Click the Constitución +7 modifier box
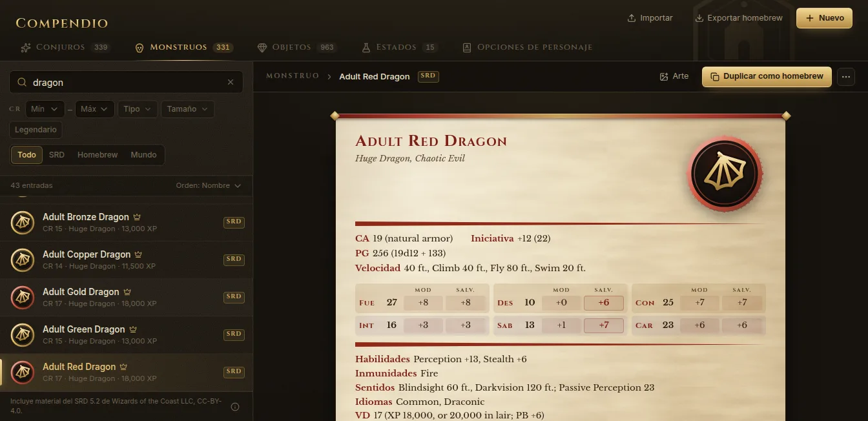The width and height of the screenshot is (868, 421). pyautogui.click(x=699, y=303)
